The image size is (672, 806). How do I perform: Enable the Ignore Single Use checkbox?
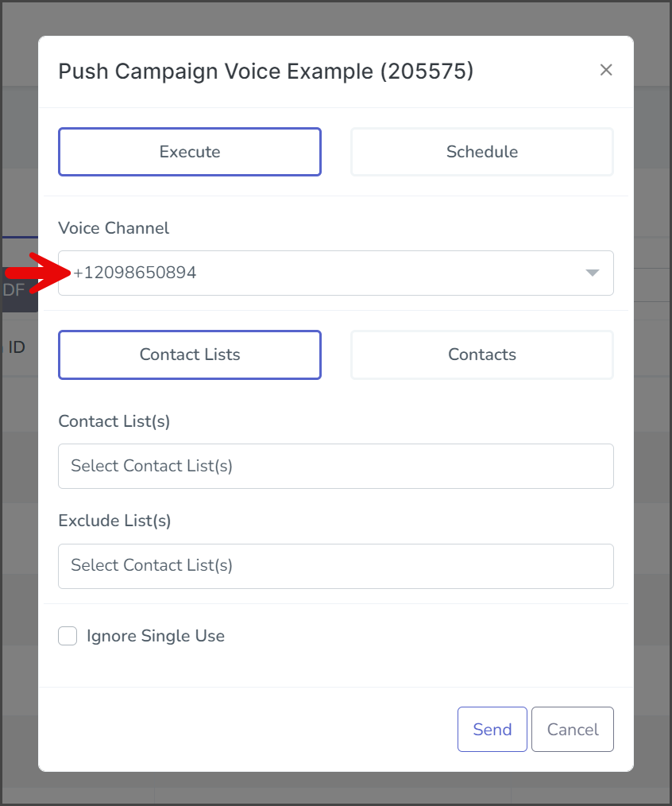(68, 636)
